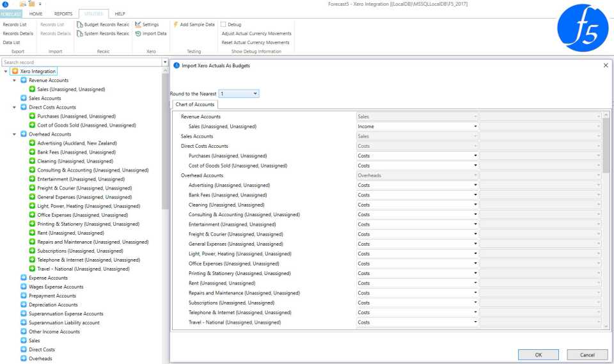
Task: Enable the Debug checkbox
Action: [223, 24]
